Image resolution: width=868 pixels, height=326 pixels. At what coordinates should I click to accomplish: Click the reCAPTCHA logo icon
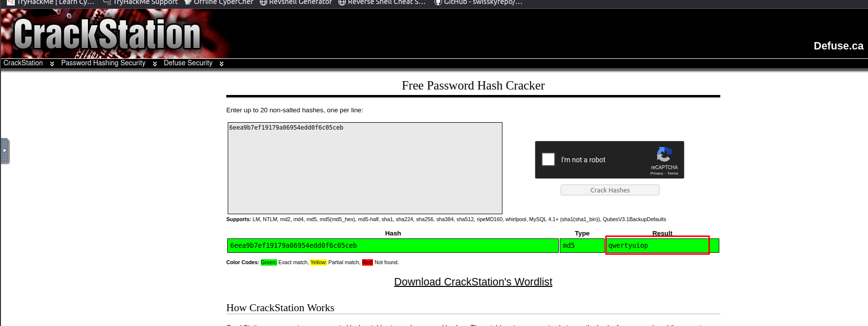[664, 154]
